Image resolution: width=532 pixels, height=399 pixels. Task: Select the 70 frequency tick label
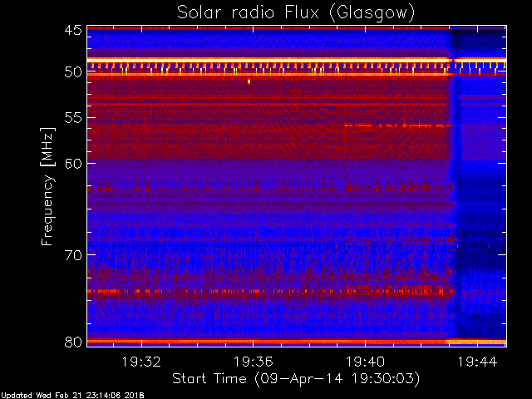(x=73, y=255)
